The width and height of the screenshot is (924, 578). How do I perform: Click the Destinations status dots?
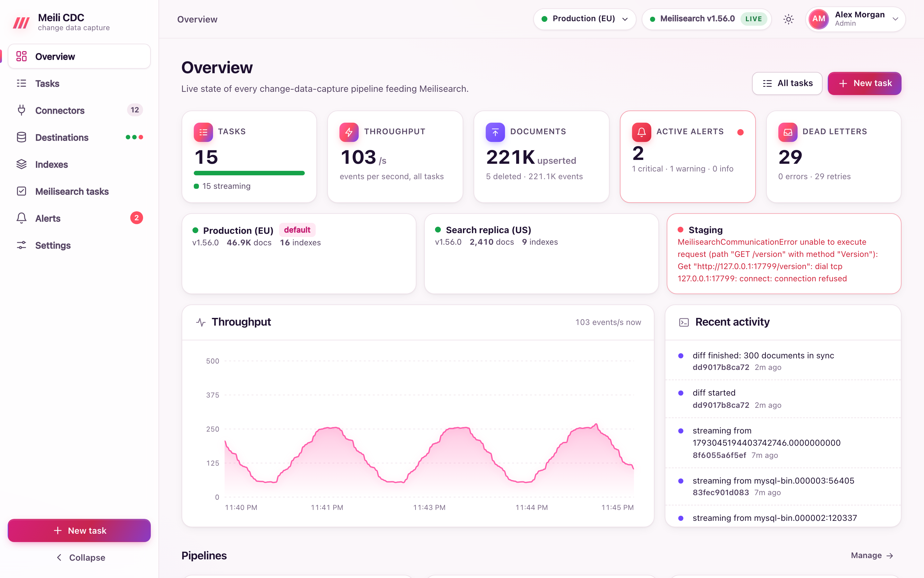134,137
